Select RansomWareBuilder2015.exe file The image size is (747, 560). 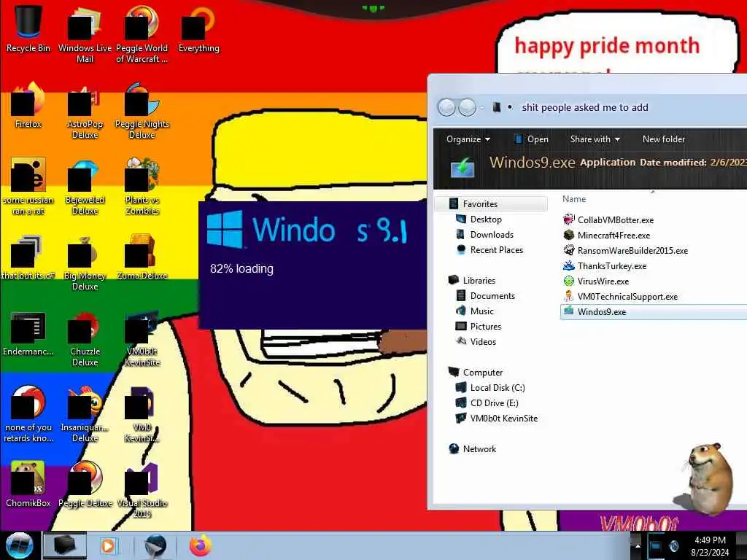coord(626,251)
